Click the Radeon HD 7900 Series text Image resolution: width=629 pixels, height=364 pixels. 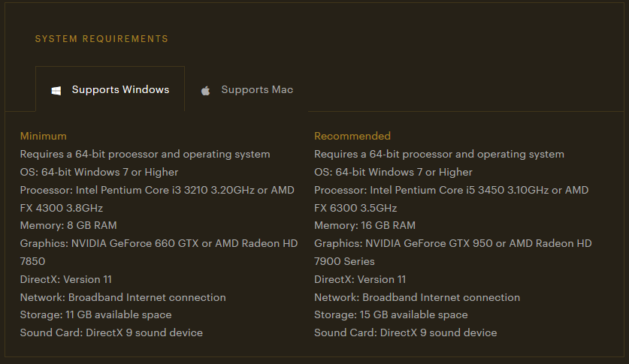pos(344,261)
